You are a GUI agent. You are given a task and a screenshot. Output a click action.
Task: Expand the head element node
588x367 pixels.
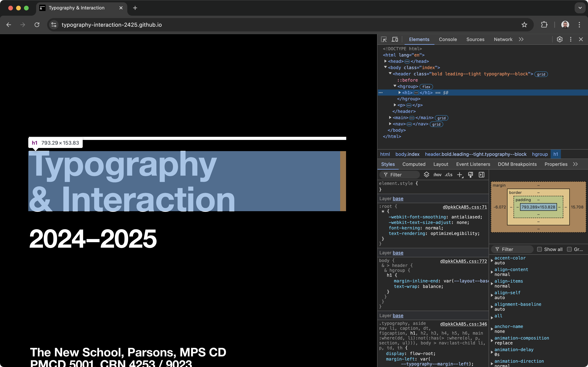(386, 61)
